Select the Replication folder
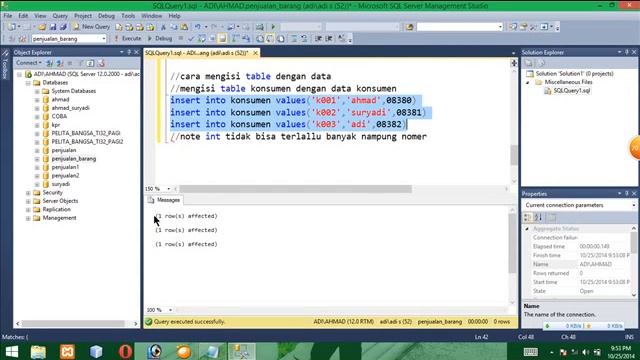Image resolution: width=640 pixels, height=360 pixels. point(56,210)
